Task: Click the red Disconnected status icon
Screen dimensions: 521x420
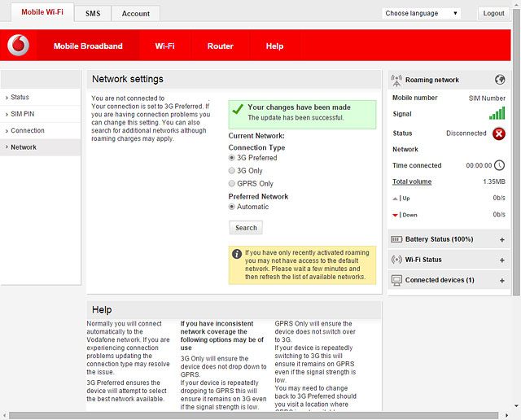Action: [498, 133]
